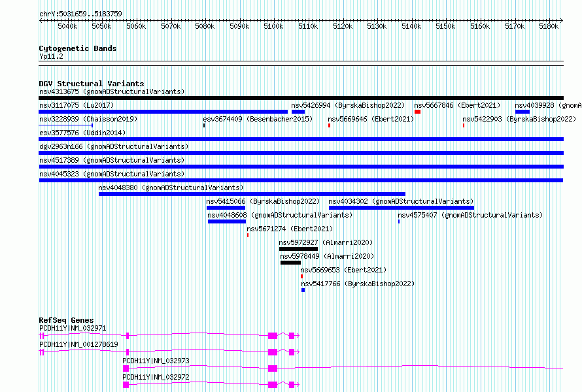
Task: Click the nsv4048380 variant bar
Action: (252, 194)
